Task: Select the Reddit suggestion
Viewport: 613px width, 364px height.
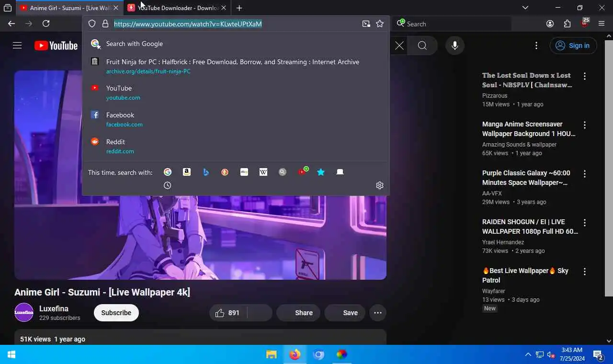Action: pyautogui.click(x=236, y=146)
